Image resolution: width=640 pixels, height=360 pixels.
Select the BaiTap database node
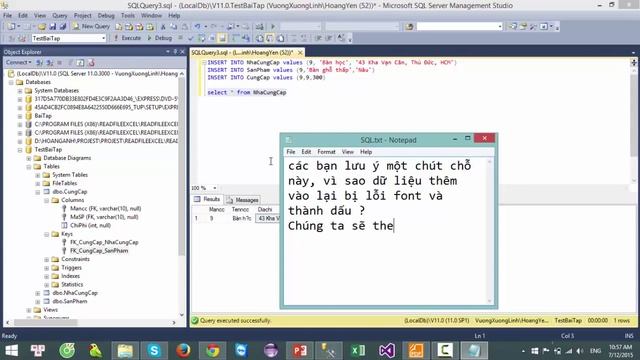[43, 116]
